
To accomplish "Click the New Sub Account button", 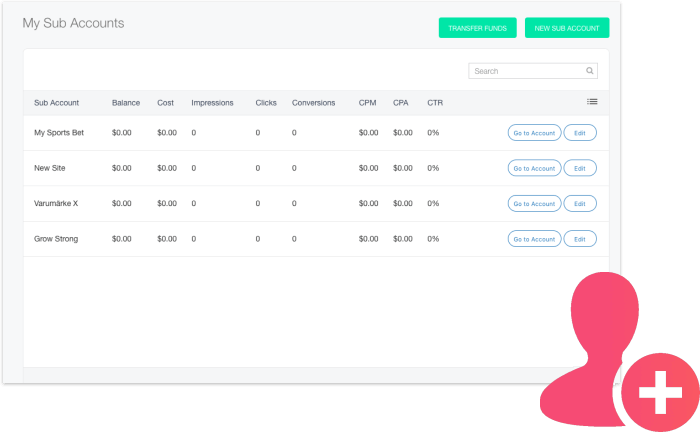I will tap(567, 28).
